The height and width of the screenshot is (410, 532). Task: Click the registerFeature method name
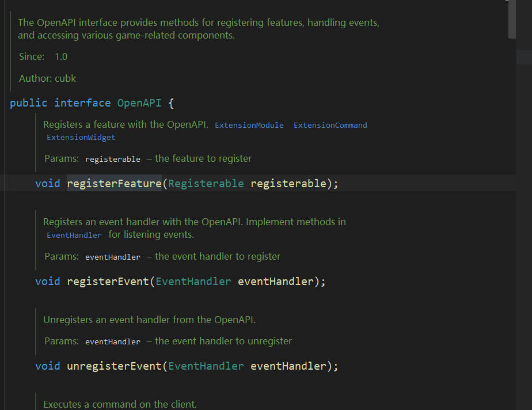114,184
